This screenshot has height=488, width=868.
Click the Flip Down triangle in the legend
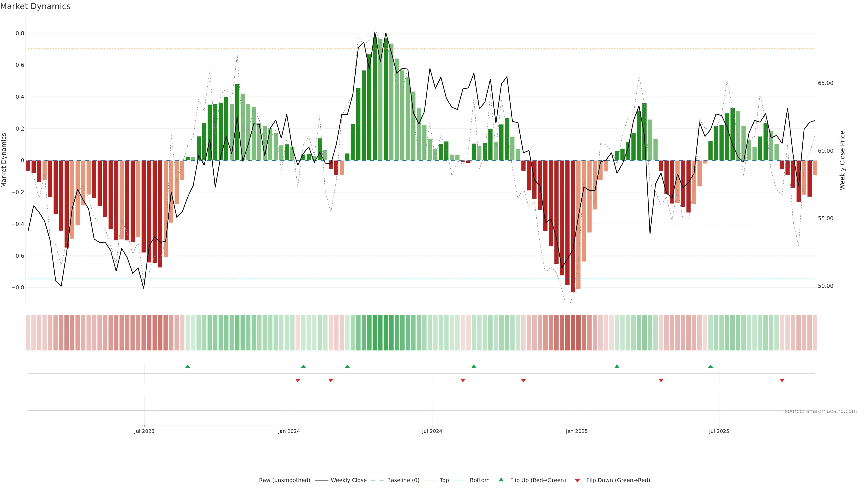point(577,481)
